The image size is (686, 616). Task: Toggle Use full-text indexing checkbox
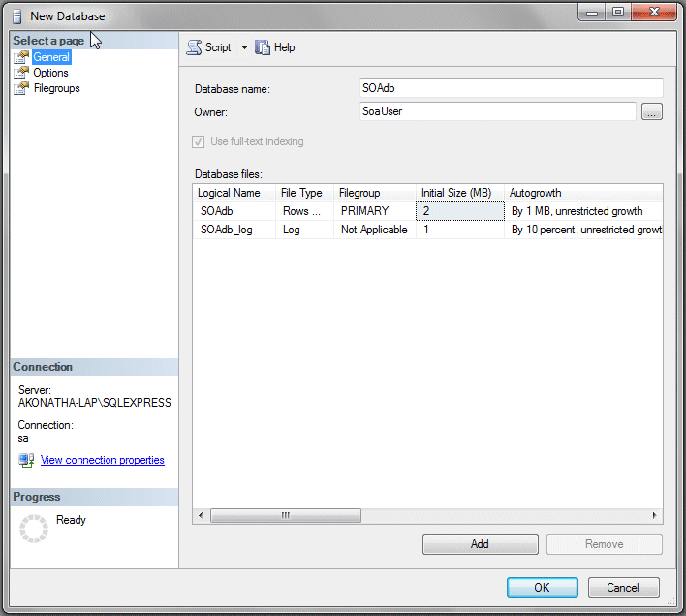pyautogui.click(x=198, y=141)
